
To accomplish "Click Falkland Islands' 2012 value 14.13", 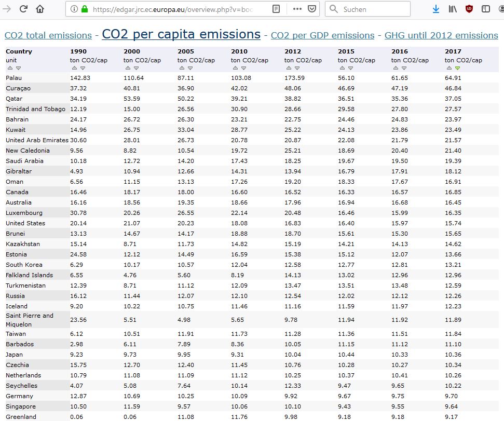I will 293,275.
